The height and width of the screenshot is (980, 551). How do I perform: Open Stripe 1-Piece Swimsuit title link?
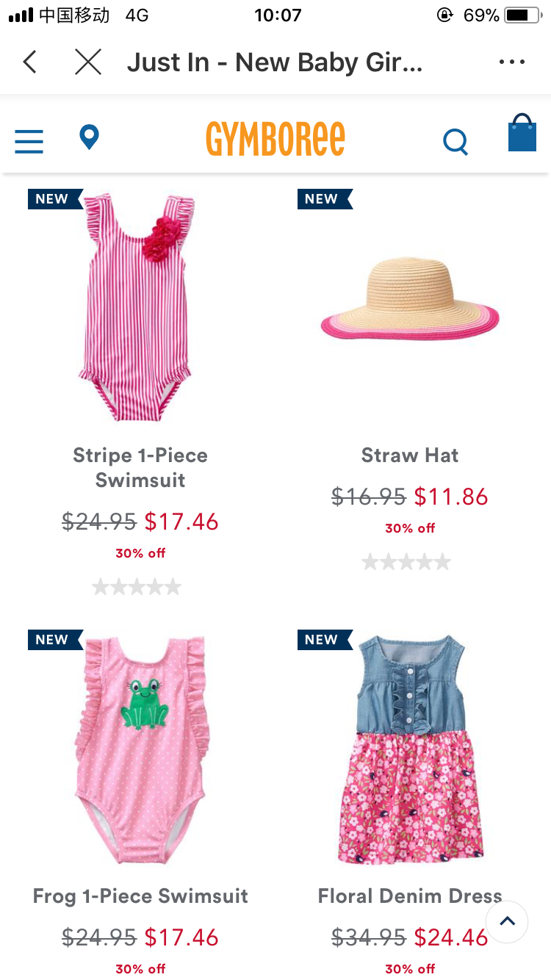point(140,468)
